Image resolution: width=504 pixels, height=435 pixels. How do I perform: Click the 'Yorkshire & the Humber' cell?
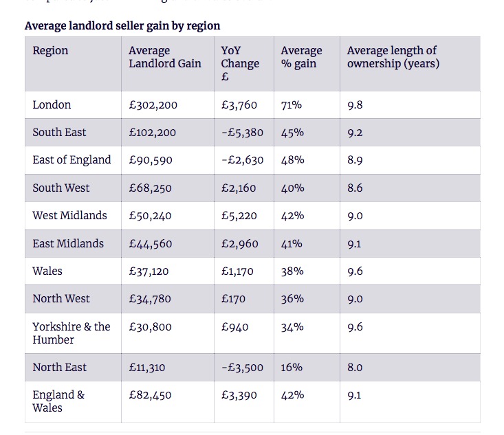pyautogui.click(x=71, y=333)
